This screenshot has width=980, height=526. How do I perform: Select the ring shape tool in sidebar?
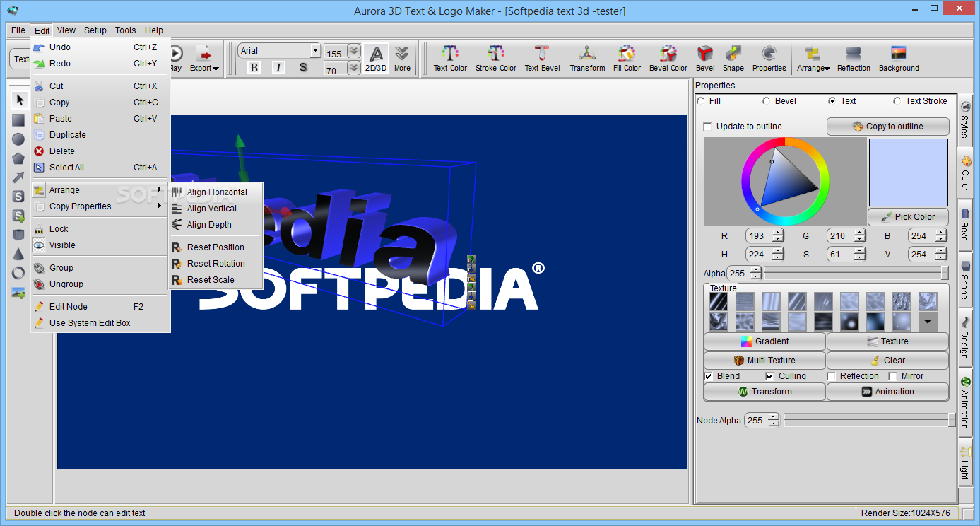point(19,273)
